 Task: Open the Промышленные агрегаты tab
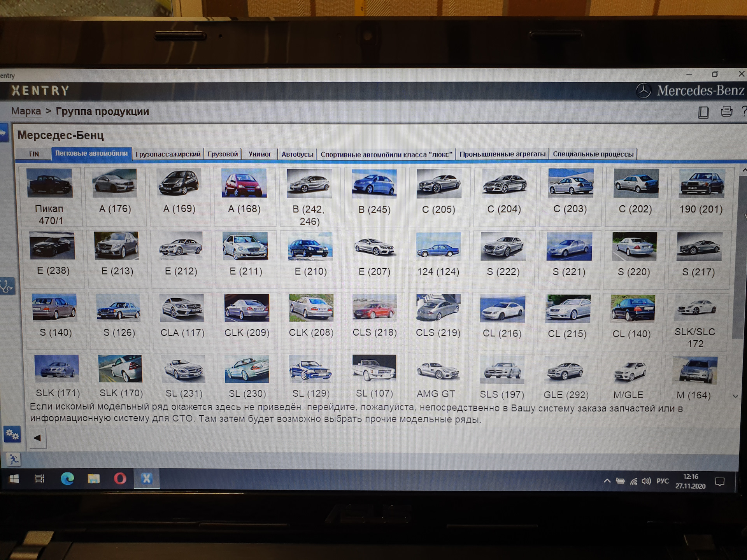pyautogui.click(x=503, y=154)
